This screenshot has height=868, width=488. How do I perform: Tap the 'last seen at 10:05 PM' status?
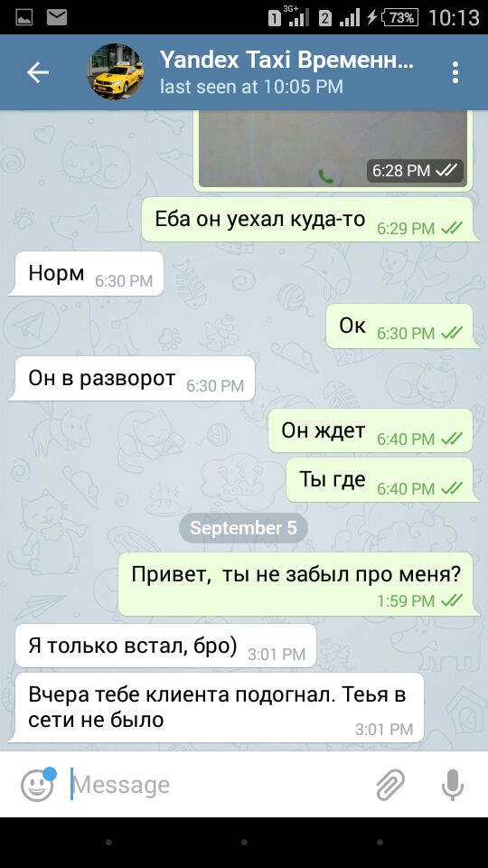(x=251, y=87)
